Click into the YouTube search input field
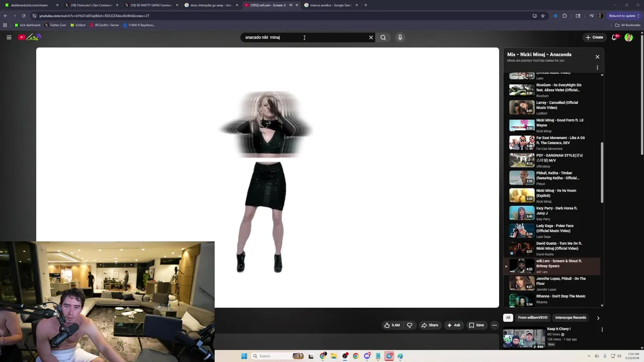This screenshot has height=362, width=644. tap(304, 37)
